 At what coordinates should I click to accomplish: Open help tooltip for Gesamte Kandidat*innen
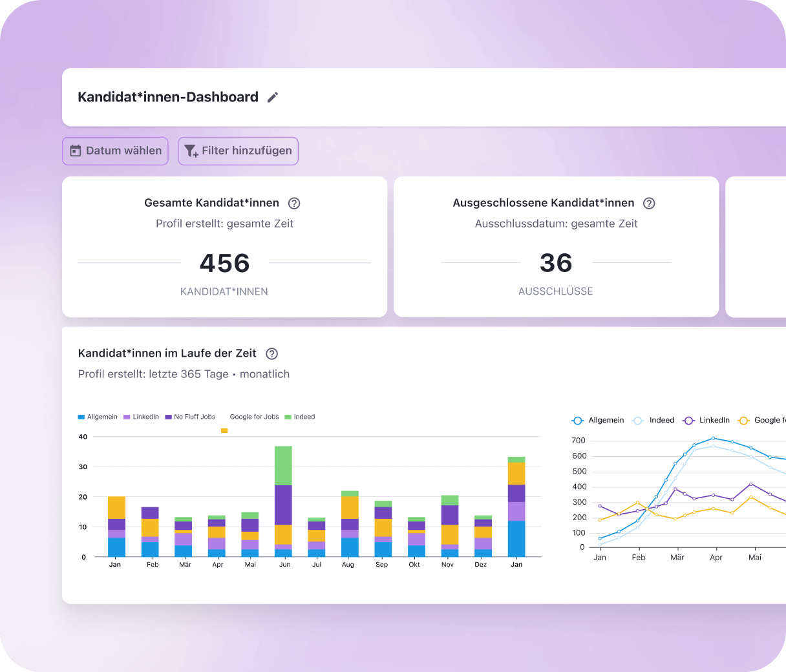click(x=294, y=203)
